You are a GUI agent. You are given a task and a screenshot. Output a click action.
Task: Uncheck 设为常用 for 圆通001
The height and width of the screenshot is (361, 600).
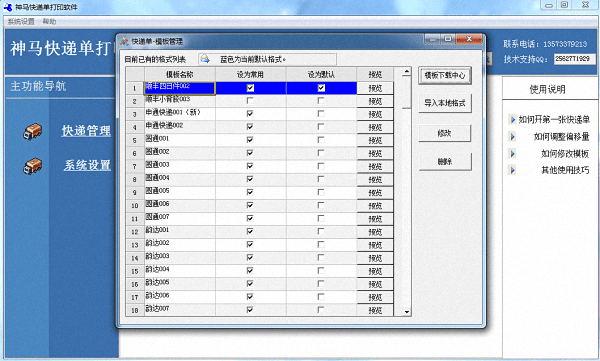point(250,140)
